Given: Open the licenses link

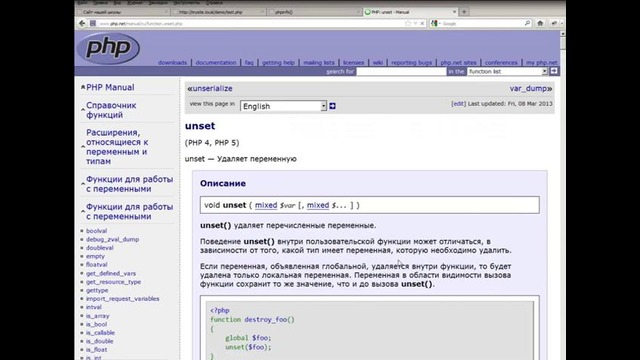Looking at the screenshot, I should [353, 62].
